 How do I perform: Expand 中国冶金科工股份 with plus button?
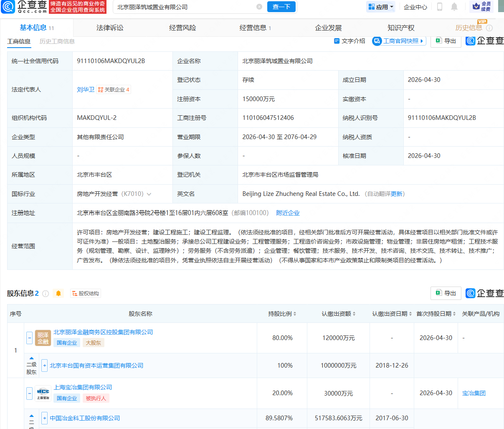(45, 418)
